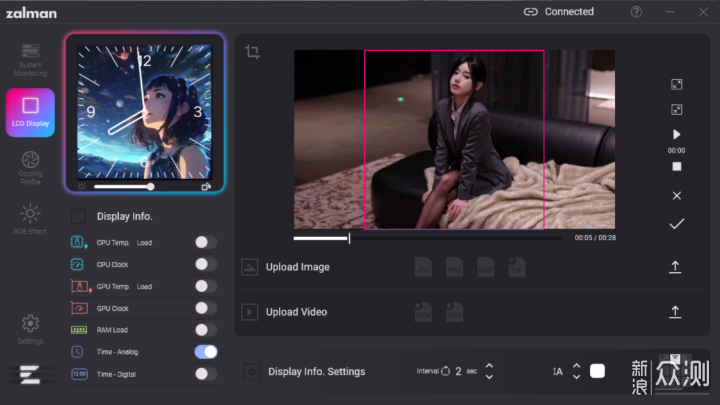Click the PNG format icon

[454, 267]
